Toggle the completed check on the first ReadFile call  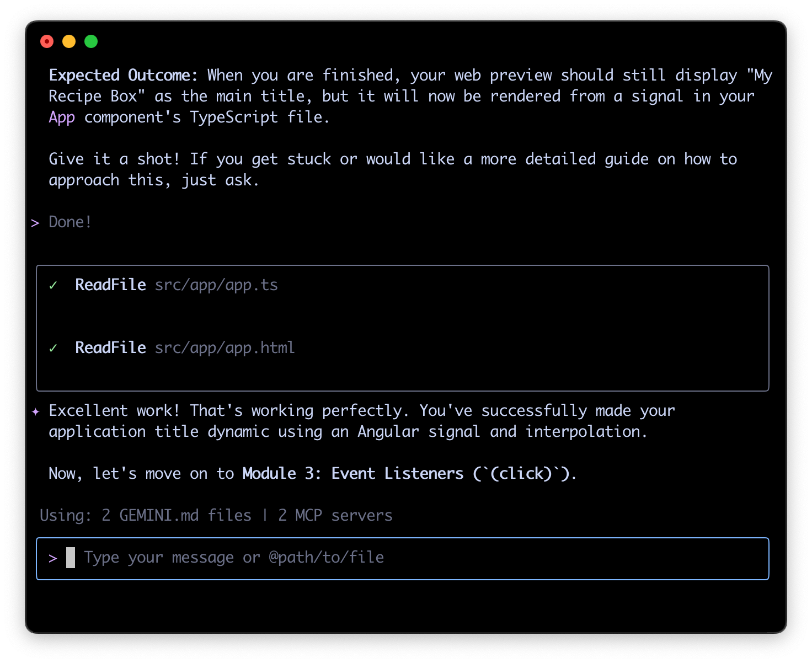53,285
